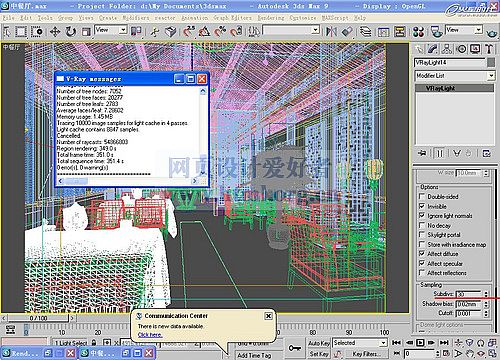The height and width of the screenshot is (360, 500).
Task: Enable the No decay option
Action: 422,225
